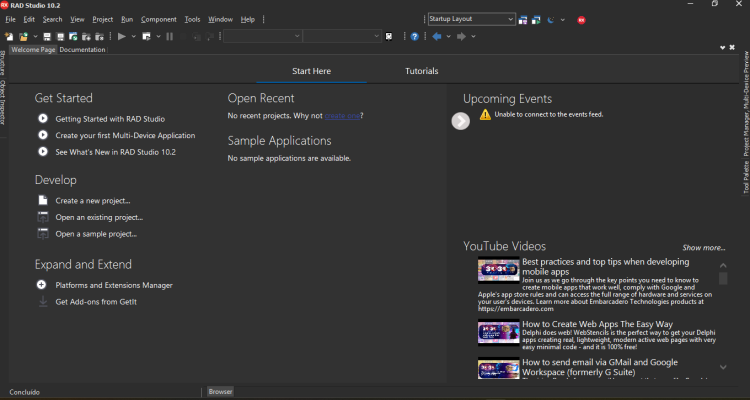Click the Pause toolbar icon
The height and width of the screenshot is (400, 750).
(x=169, y=36)
